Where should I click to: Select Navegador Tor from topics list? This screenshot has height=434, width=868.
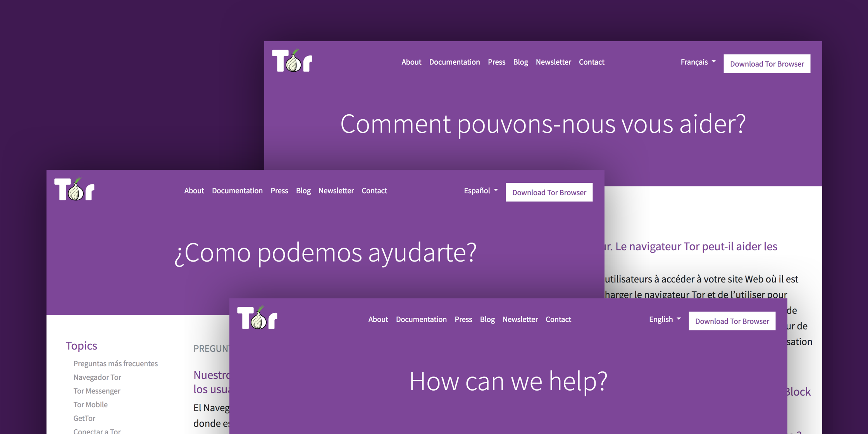coord(97,377)
